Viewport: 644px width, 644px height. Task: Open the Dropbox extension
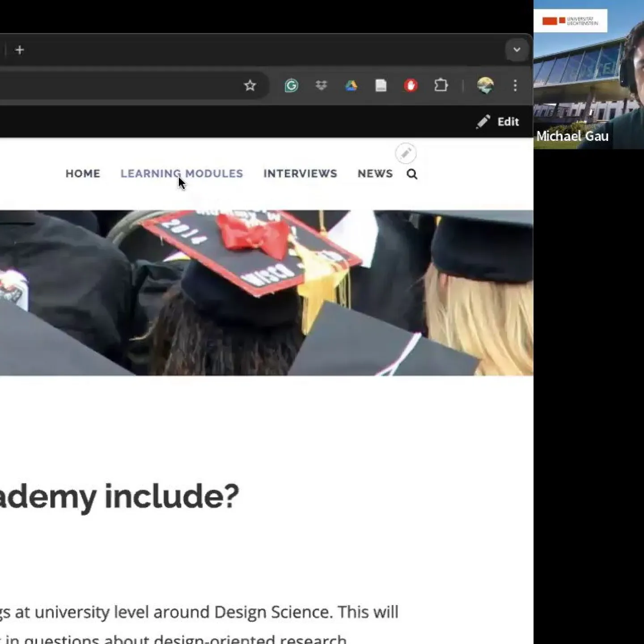(x=322, y=85)
